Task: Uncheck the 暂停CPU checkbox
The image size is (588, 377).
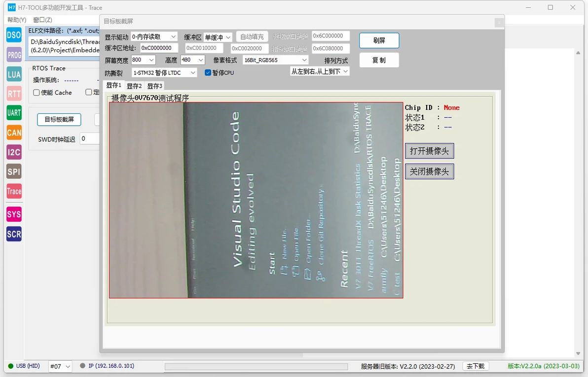Action: (x=208, y=73)
